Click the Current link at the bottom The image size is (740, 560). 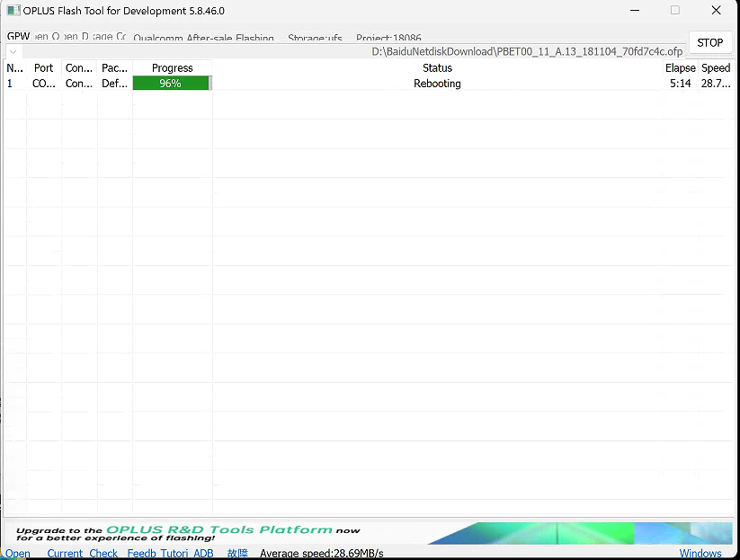[x=65, y=554]
